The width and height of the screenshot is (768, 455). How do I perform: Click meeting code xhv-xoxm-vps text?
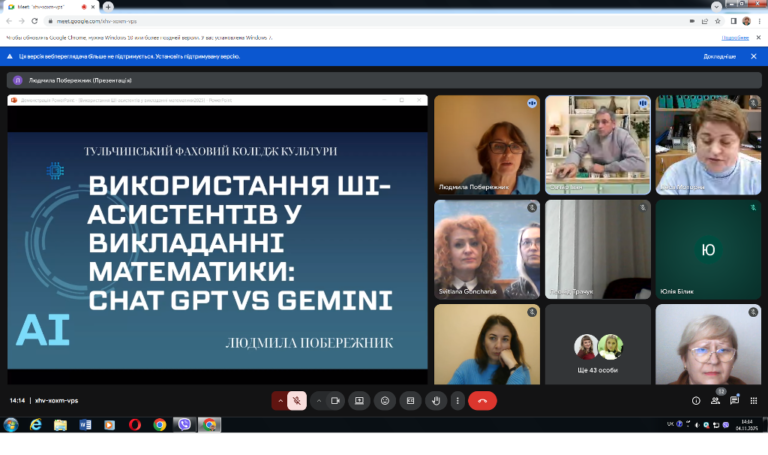56,401
